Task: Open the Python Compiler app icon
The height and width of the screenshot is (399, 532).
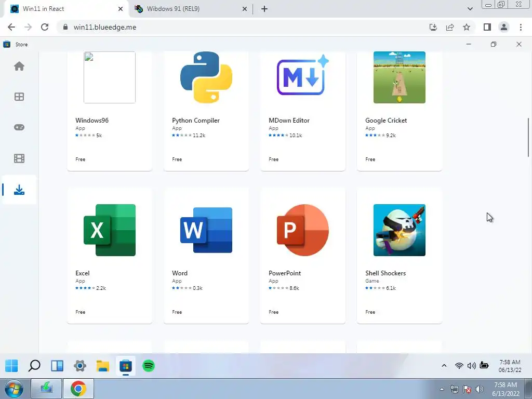Action: pos(206,77)
